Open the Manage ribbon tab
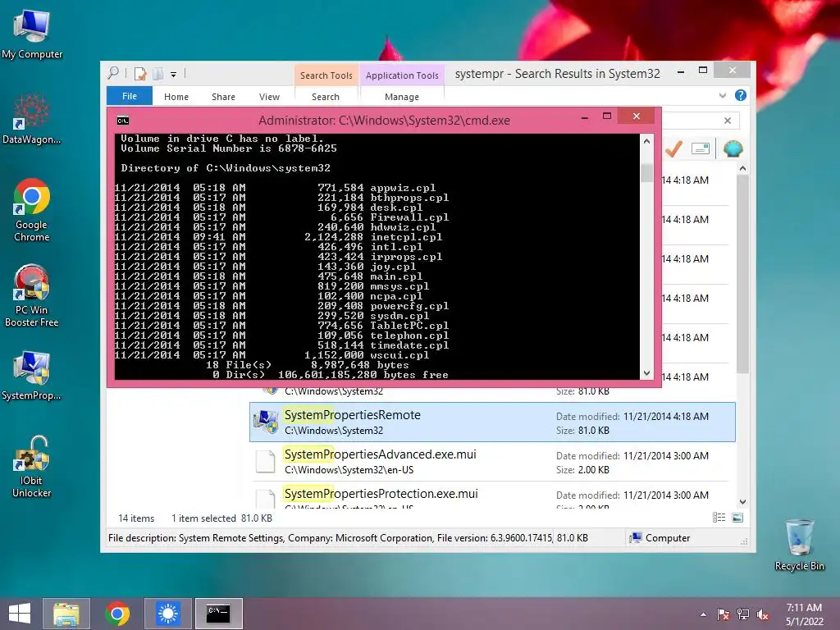Screen dimensions: 840x630 tap(402, 97)
